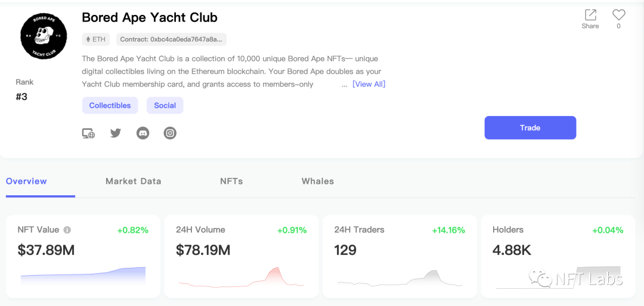Click the +0.04% change label
Viewport: 644px width, 306px height.
(x=608, y=230)
